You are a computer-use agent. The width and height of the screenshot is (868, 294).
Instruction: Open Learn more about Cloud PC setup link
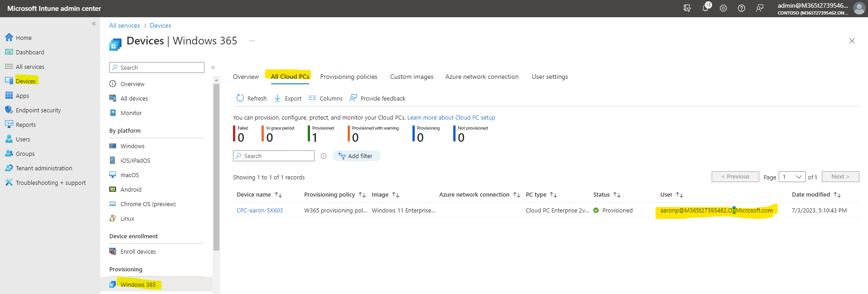click(x=451, y=117)
